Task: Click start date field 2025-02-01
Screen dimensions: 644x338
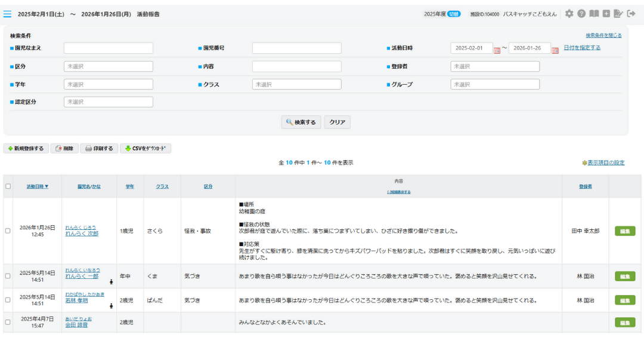Action: click(472, 48)
